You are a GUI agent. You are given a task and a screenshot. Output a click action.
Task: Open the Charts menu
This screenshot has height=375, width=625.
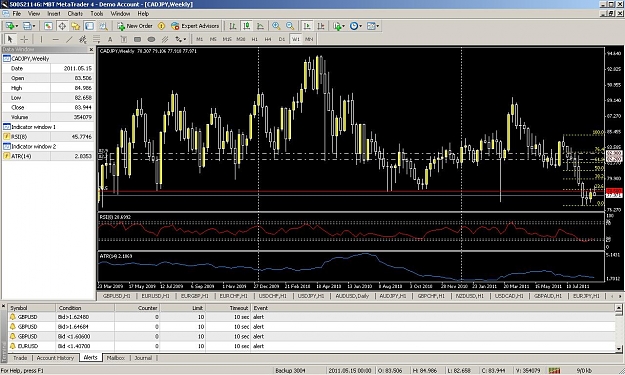(x=75, y=14)
